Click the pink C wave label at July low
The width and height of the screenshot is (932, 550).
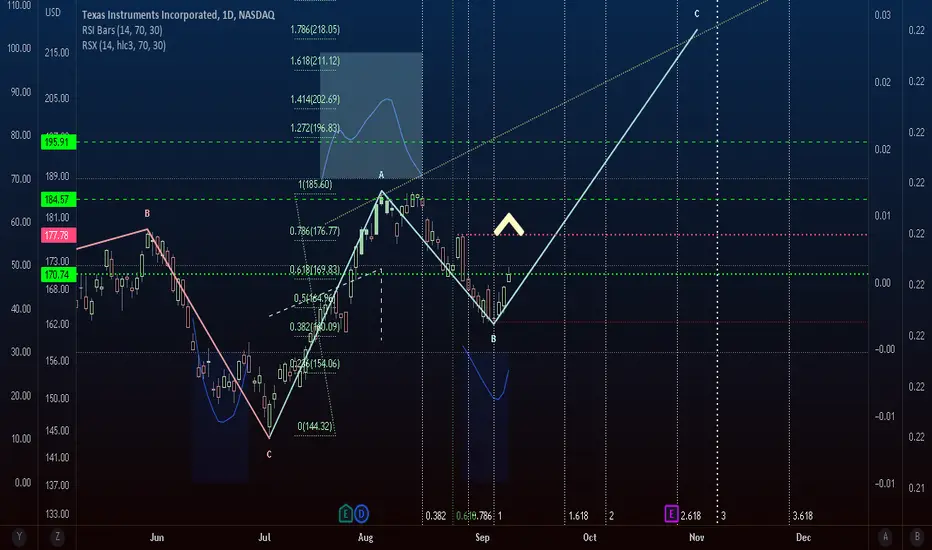[269, 455]
